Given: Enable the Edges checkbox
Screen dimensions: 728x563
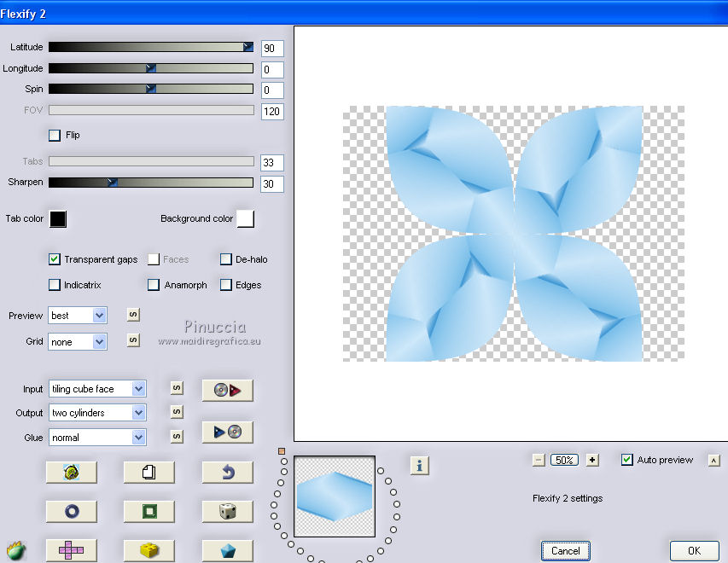Looking at the screenshot, I should click(x=225, y=285).
